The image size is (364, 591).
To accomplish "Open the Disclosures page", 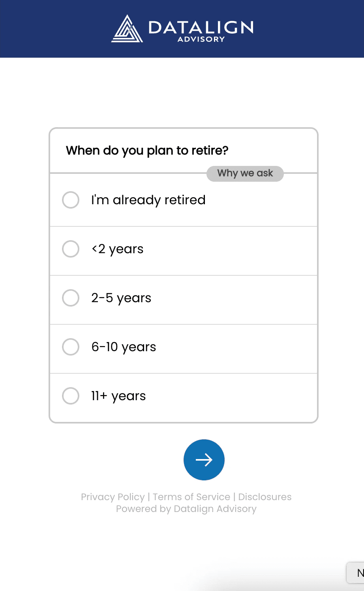I will 265,497.
